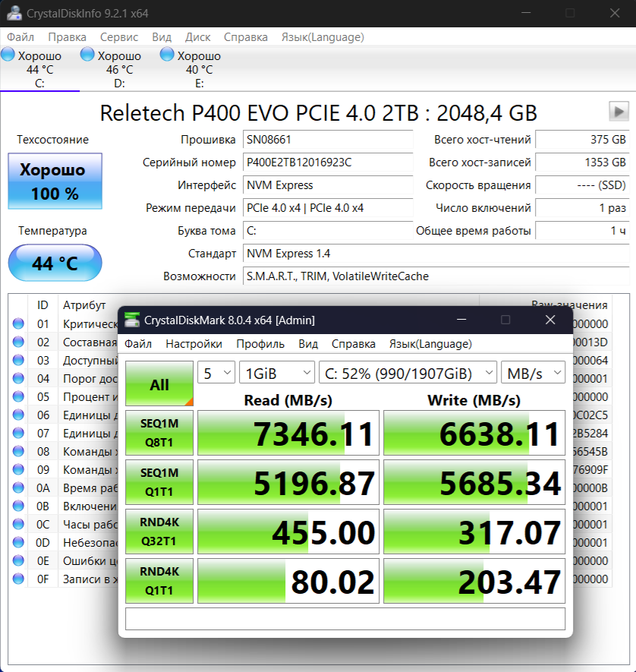Click the Хорошо 100 % health status button
Screen dimensions: 636x672
55,181
